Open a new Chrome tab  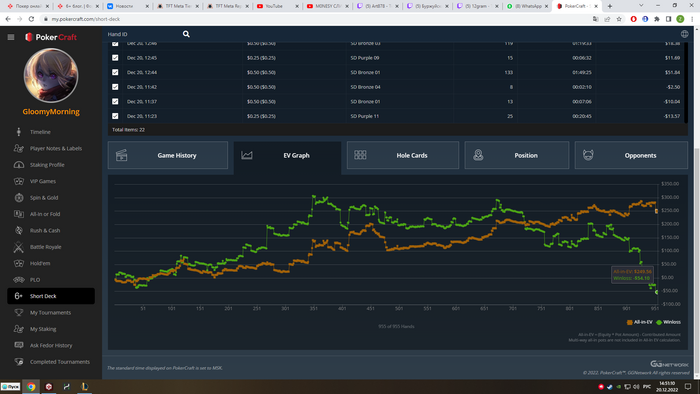pyautogui.click(x=610, y=6)
